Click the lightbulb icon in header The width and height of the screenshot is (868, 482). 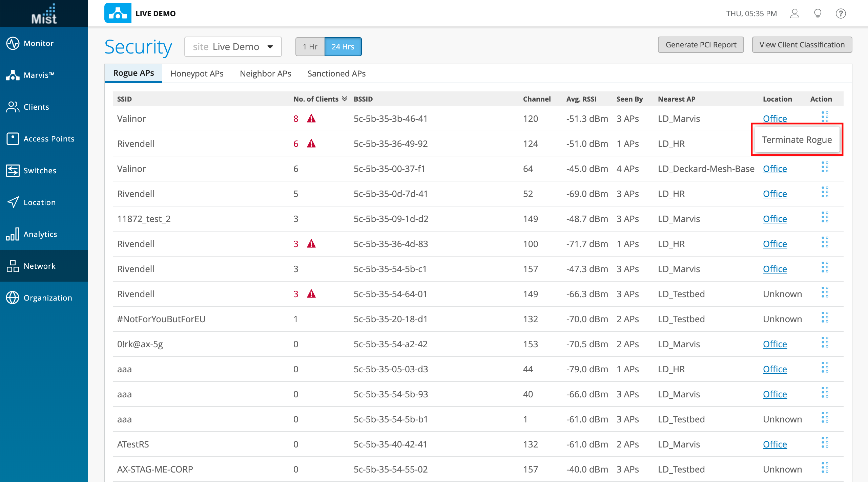[818, 14]
